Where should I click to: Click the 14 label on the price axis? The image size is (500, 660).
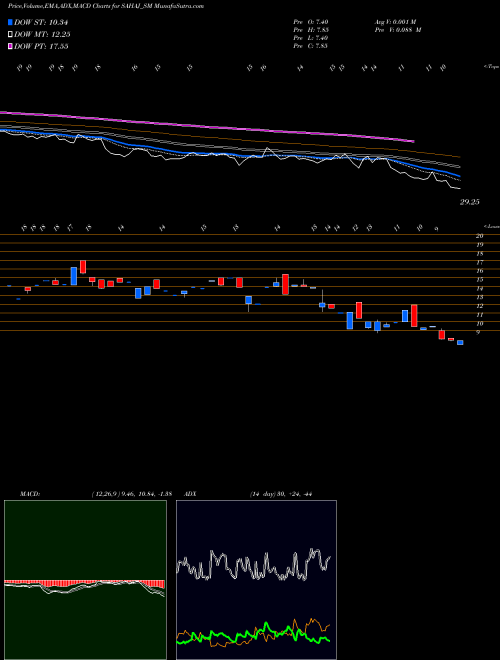point(479,288)
